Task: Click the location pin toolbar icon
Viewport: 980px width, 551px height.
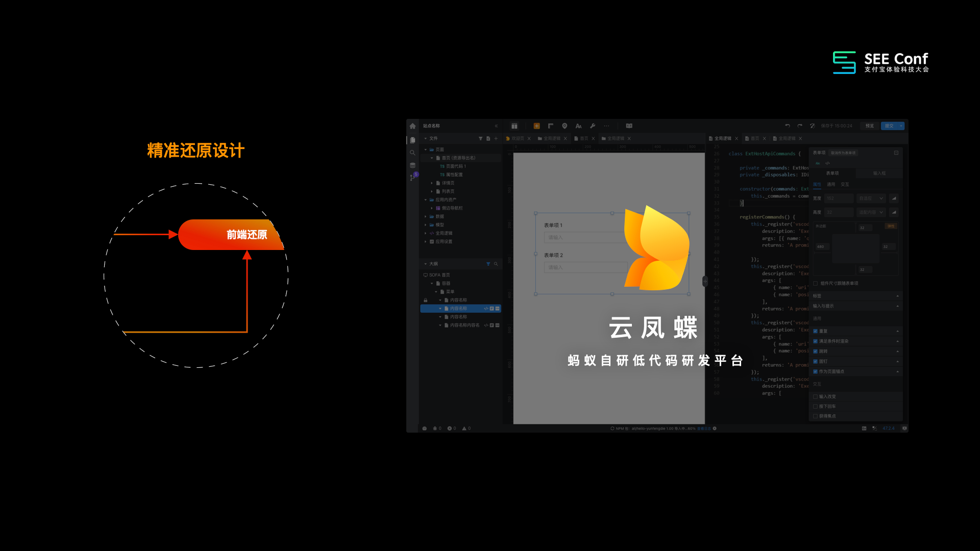Action: click(565, 126)
